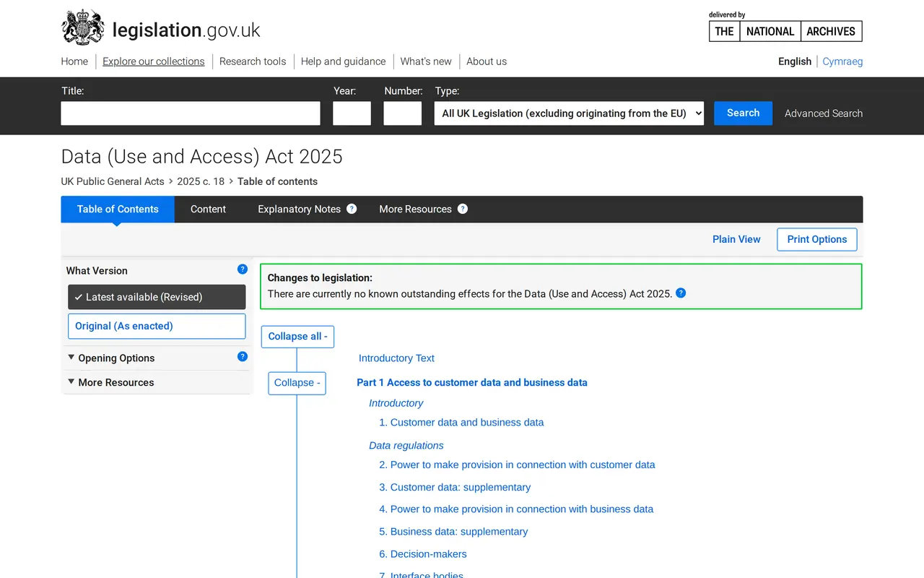This screenshot has width=924, height=578.
Task: Open the Print Options button
Action: click(817, 240)
